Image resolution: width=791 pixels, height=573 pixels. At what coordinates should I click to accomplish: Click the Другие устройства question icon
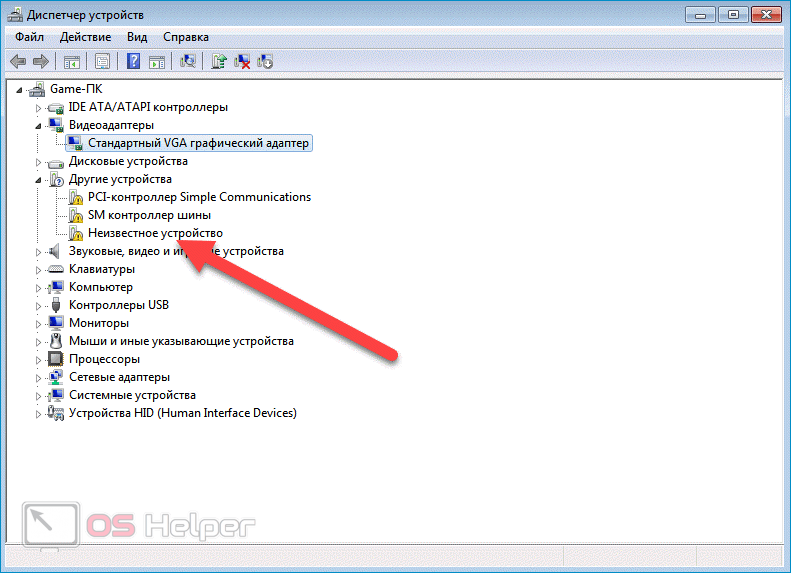pos(55,179)
